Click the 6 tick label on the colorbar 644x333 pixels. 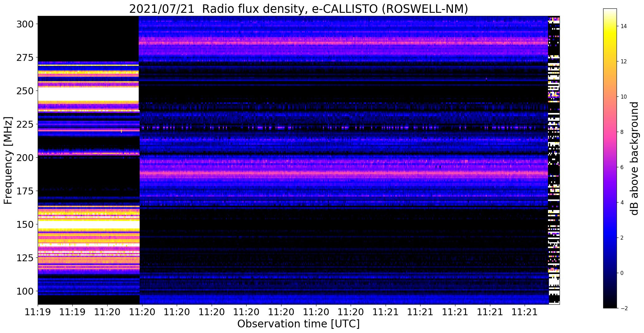(x=622, y=167)
